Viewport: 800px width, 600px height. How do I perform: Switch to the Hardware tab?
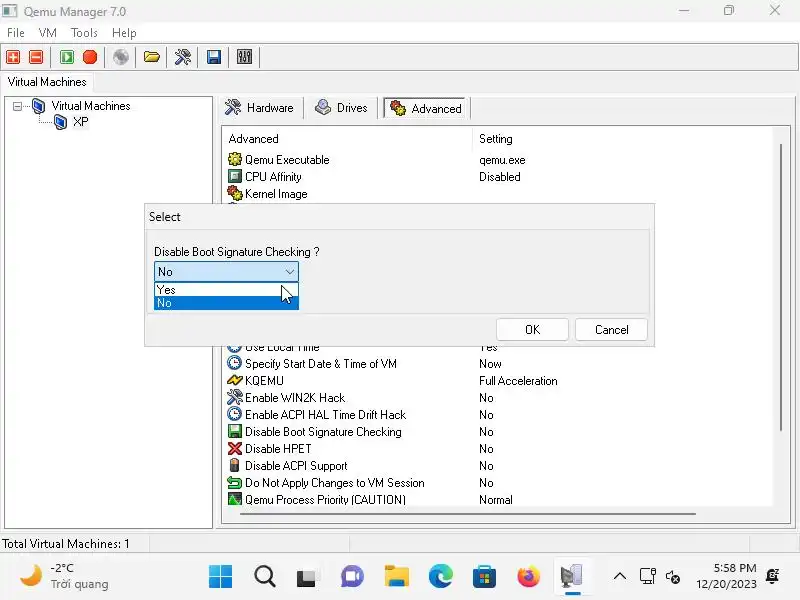point(260,108)
